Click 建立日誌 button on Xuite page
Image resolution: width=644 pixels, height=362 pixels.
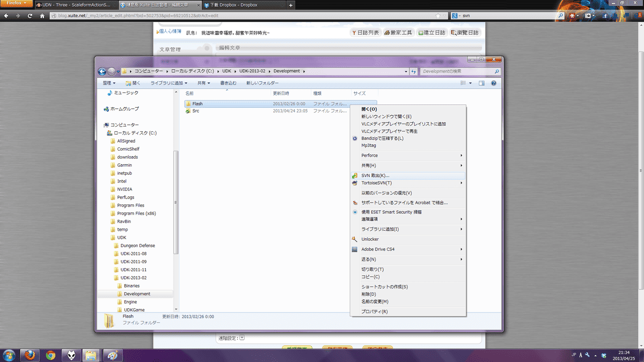tap(433, 33)
